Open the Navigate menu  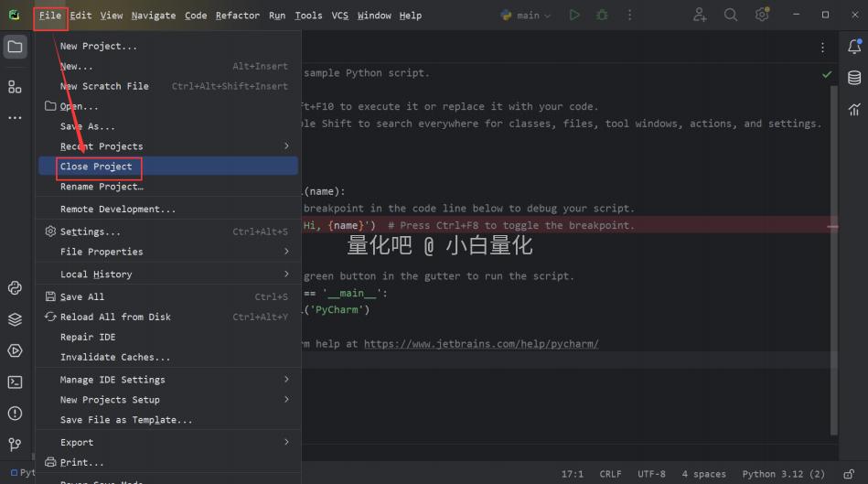154,16
